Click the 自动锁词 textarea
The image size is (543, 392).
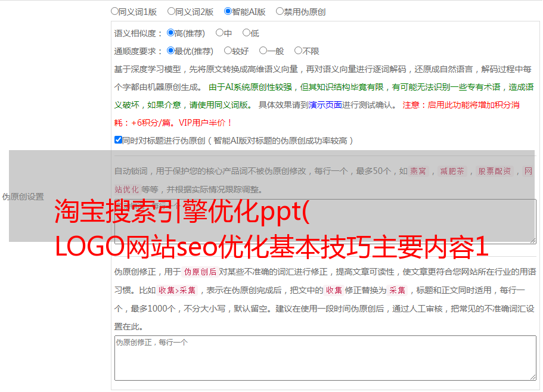[x=325, y=222]
